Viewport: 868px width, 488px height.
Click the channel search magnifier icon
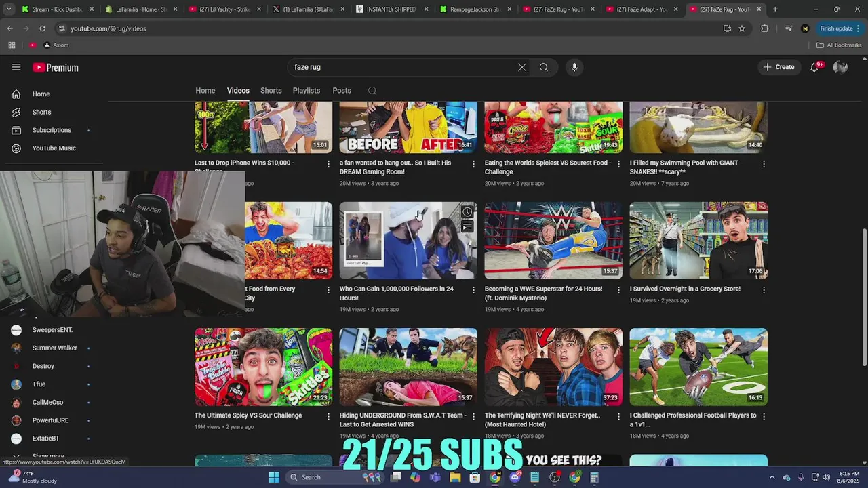tap(372, 91)
